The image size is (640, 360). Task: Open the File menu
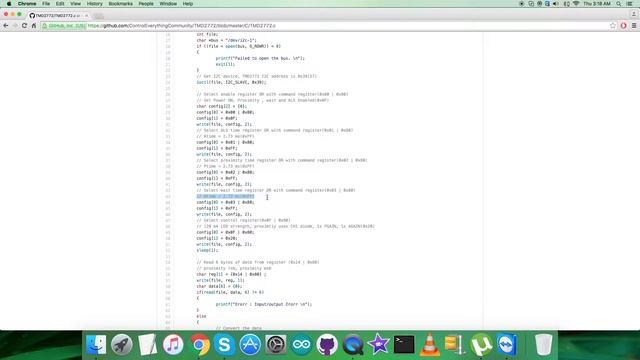[x=46, y=4]
